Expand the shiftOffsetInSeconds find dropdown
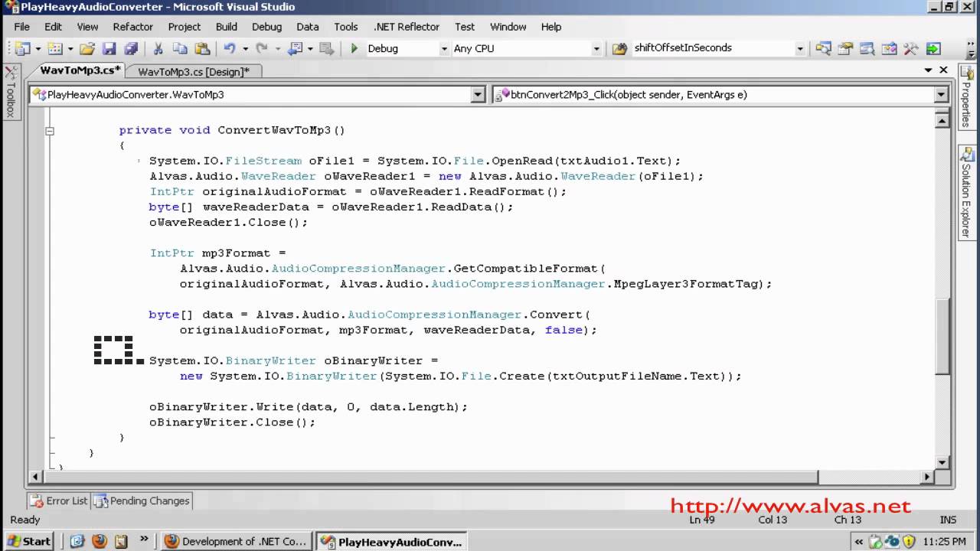The width and height of the screenshot is (980, 551). [x=800, y=48]
